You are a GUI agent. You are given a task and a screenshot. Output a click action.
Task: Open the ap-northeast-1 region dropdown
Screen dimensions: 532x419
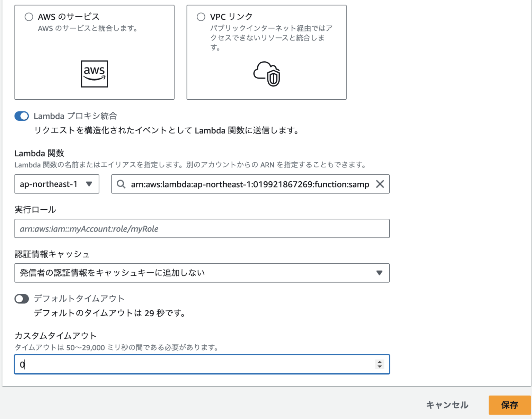pos(57,184)
